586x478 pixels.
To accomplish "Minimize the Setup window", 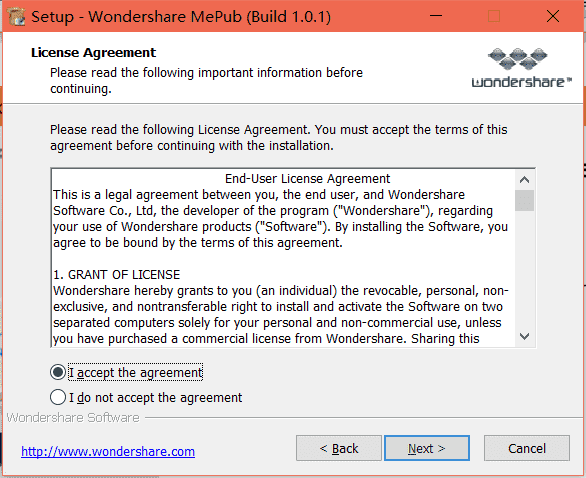I will click(436, 16).
